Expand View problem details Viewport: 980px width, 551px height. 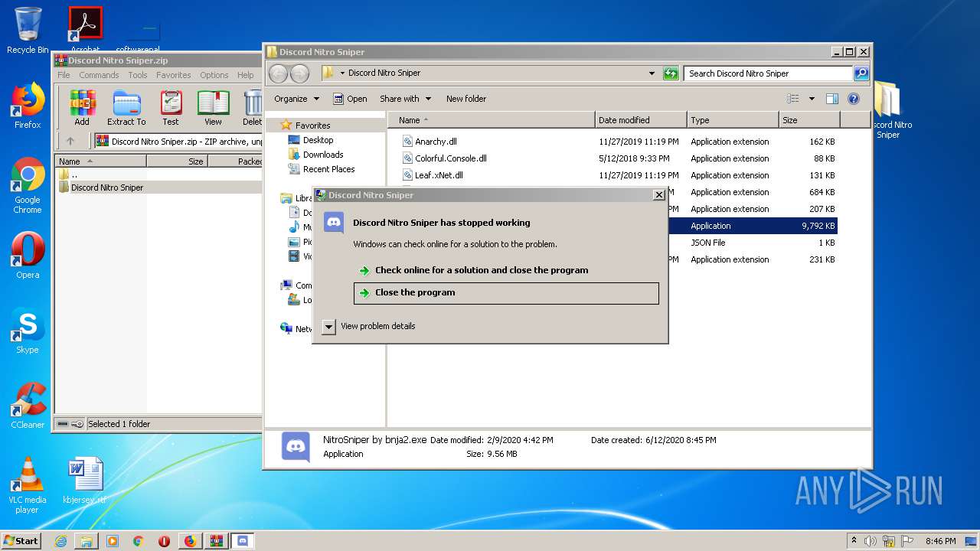pyautogui.click(x=368, y=326)
